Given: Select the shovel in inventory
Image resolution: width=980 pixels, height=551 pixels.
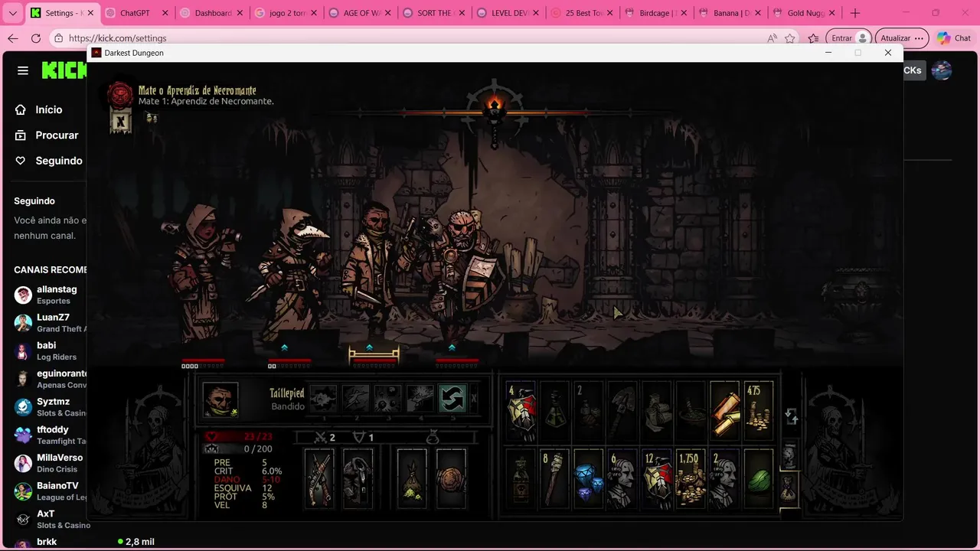Looking at the screenshot, I should (x=622, y=412).
